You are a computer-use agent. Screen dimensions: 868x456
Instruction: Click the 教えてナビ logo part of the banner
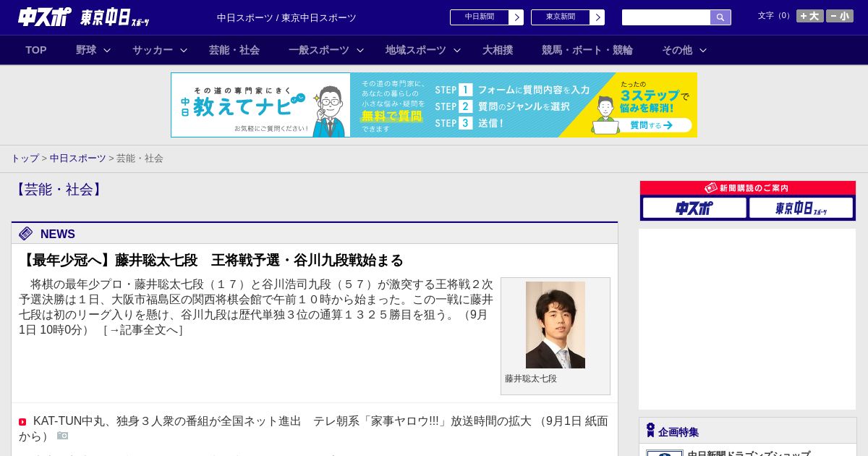tap(260, 105)
